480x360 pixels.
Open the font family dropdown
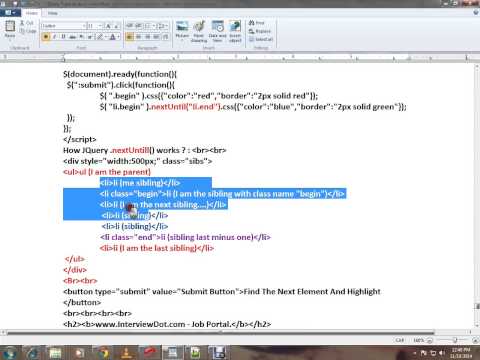84,26
